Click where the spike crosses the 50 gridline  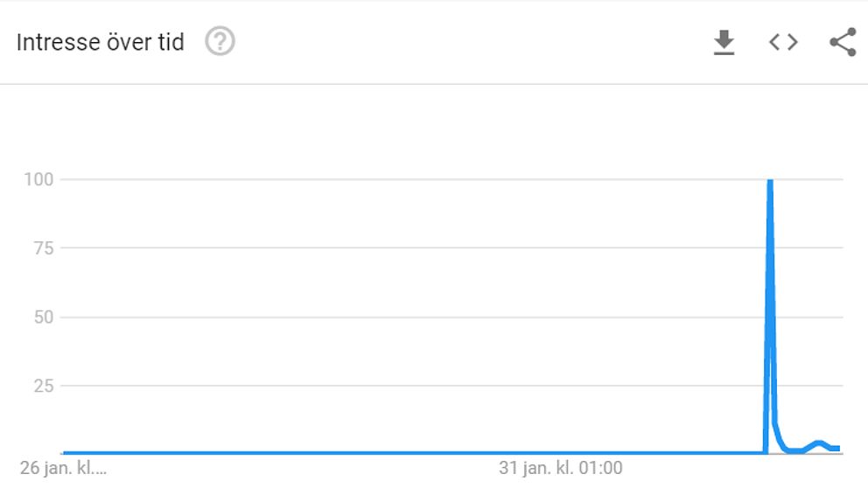click(770, 317)
